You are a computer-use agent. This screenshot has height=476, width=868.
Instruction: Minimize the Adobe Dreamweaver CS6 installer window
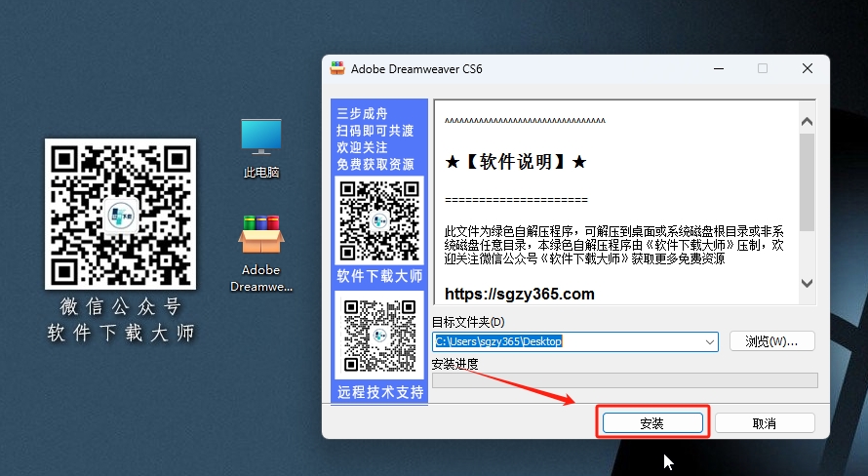point(719,68)
